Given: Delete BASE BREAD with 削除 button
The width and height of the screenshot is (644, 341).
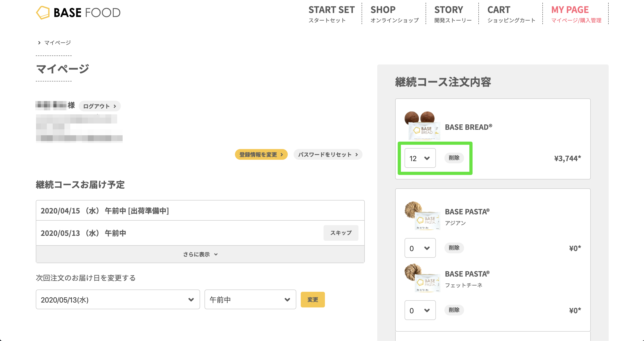Looking at the screenshot, I should tap(454, 158).
